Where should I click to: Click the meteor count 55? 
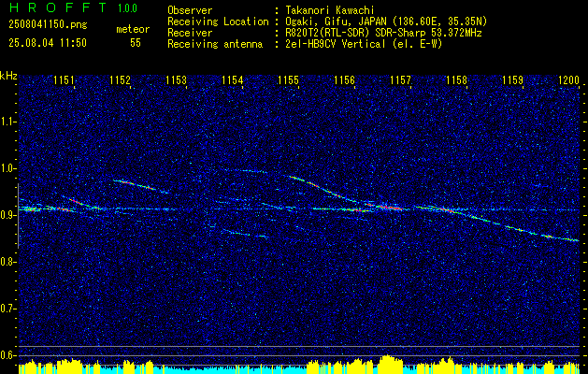(x=136, y=43)
